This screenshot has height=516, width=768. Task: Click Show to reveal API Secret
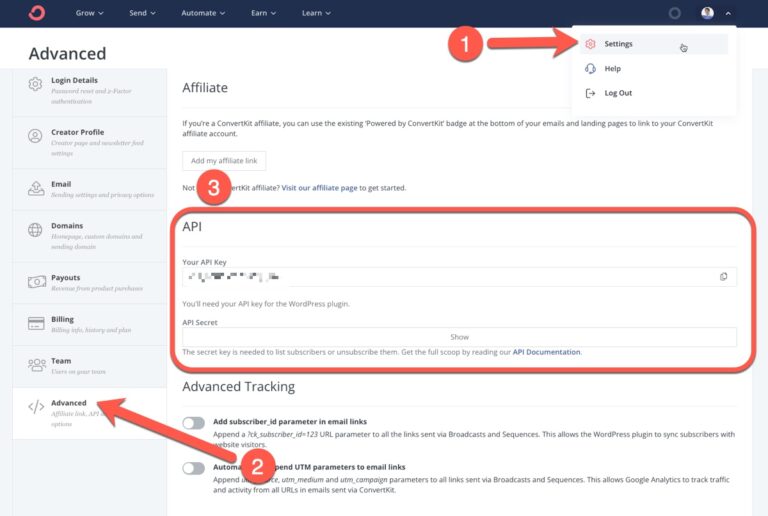click(x=459, y=337)
